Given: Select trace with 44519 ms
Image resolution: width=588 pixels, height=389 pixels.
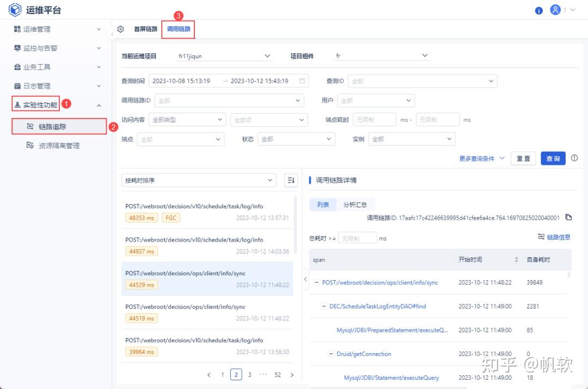Looking at the screenshot, I should [207, 312].
